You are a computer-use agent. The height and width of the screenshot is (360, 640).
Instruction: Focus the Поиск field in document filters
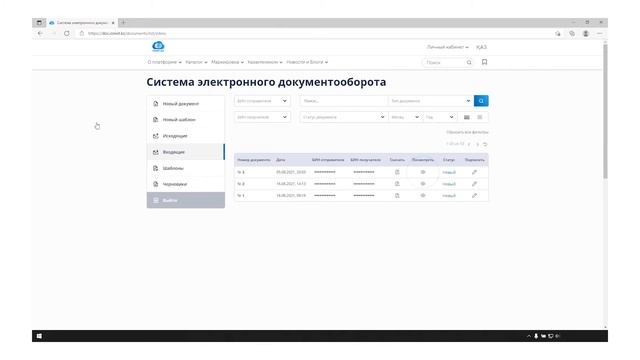(344, 101)
